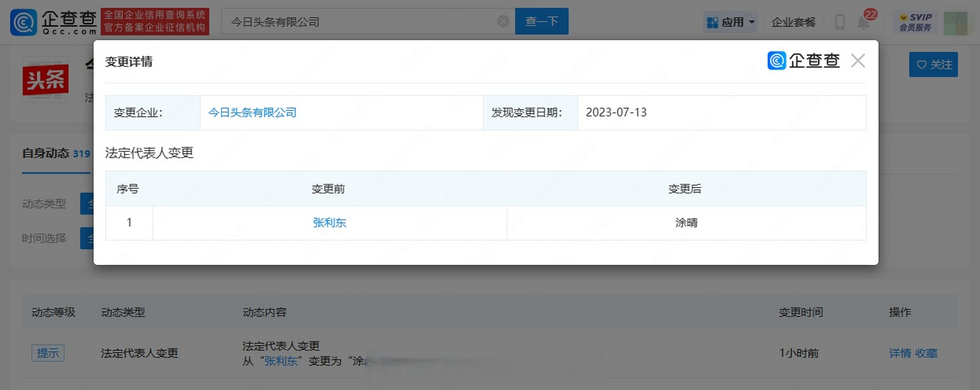This screenshot has height=390, width=980.
Task: Clear the search box with the X icon
Action: pos(503,21)
